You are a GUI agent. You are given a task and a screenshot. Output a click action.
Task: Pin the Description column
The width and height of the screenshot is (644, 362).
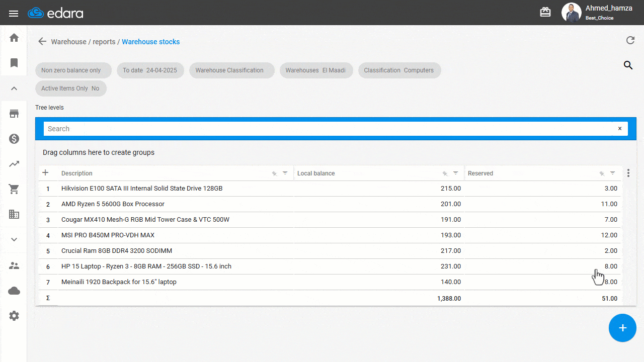pyautogui.click(x=274, y=173)
